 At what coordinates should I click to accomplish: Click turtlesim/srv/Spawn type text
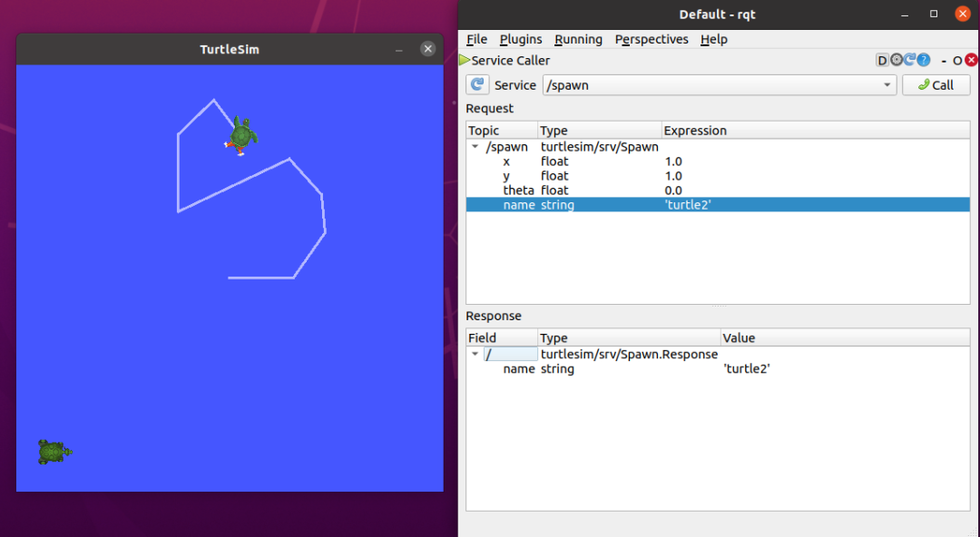click(x=600, y=147)
